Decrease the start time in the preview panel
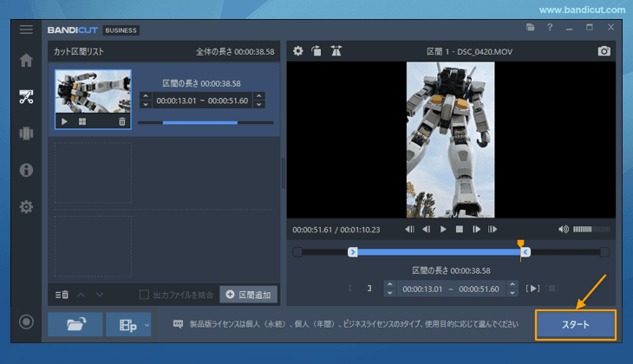This screenshot has width=633, height=364. (389, 293)
